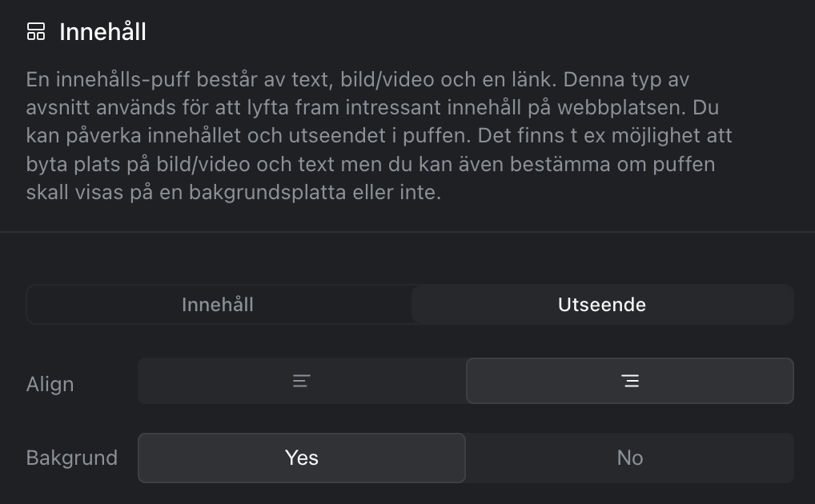815x504 pixels.
Task: Select the right-align text icon
Action: [x=630, y=381]
